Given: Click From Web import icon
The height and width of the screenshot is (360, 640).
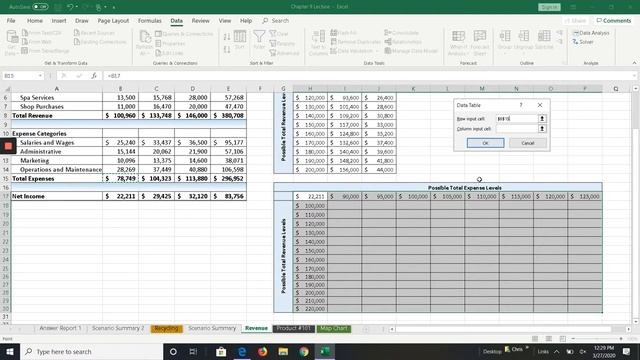Looking at the screenshot, I should (x=25, y=42).
